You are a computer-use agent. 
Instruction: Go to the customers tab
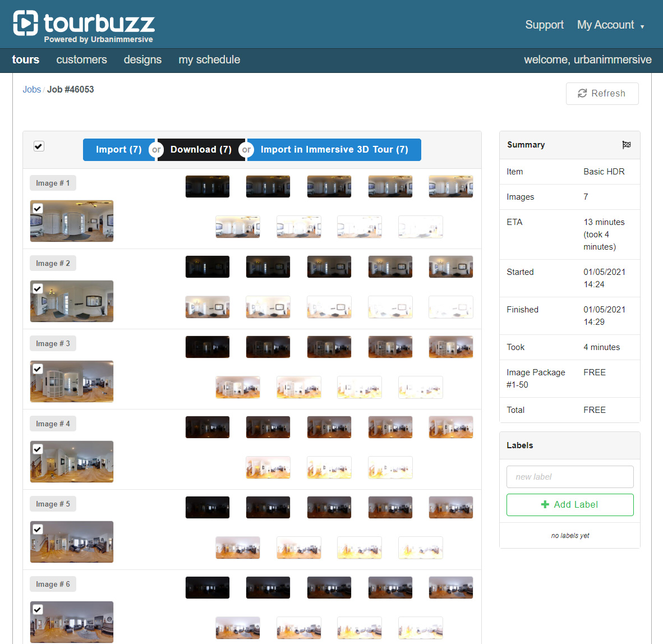point(81,60)
